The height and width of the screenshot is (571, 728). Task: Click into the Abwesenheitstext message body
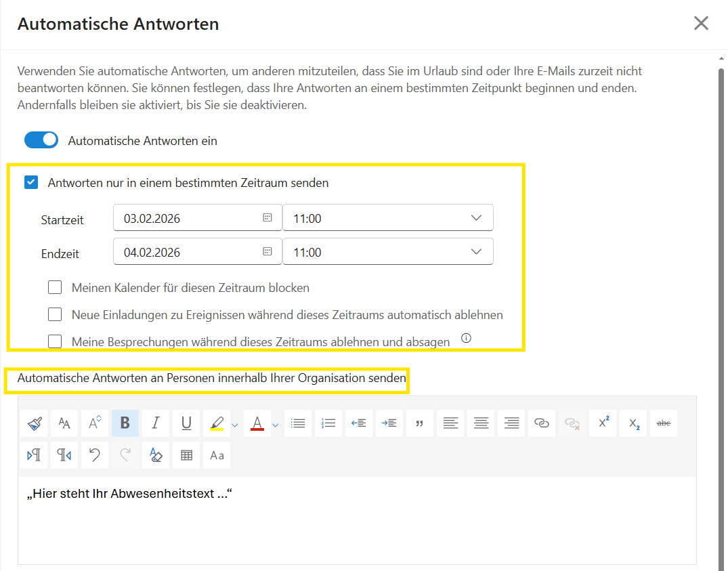click(x=356, y=522)
